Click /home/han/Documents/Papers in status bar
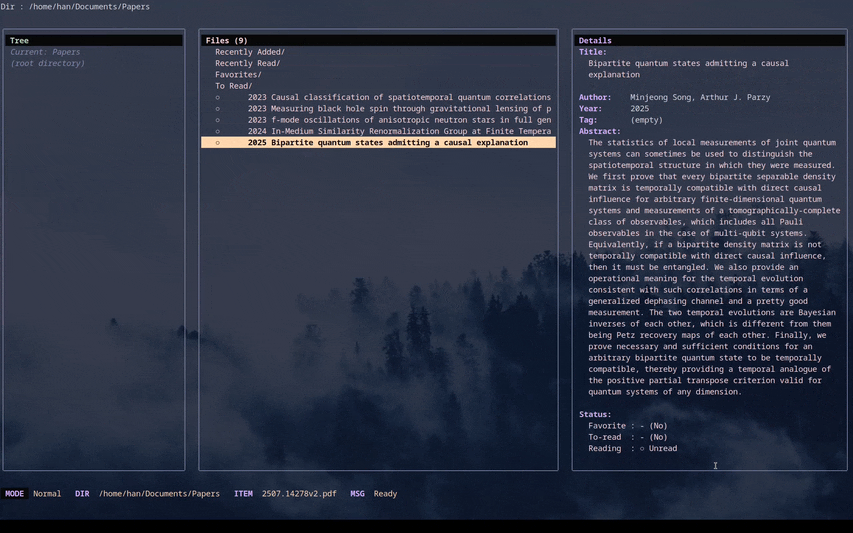Screen dimensions: 853x533 coord(159,494)
